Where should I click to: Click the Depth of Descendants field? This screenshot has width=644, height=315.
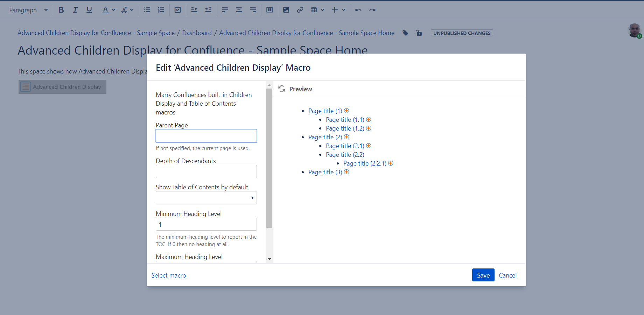point(206,171)
